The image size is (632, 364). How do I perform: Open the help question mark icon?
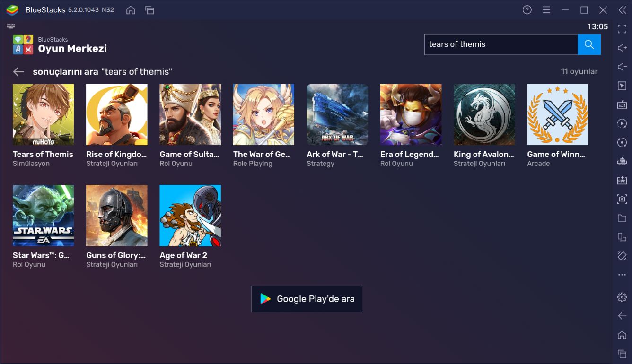point(527,10)
